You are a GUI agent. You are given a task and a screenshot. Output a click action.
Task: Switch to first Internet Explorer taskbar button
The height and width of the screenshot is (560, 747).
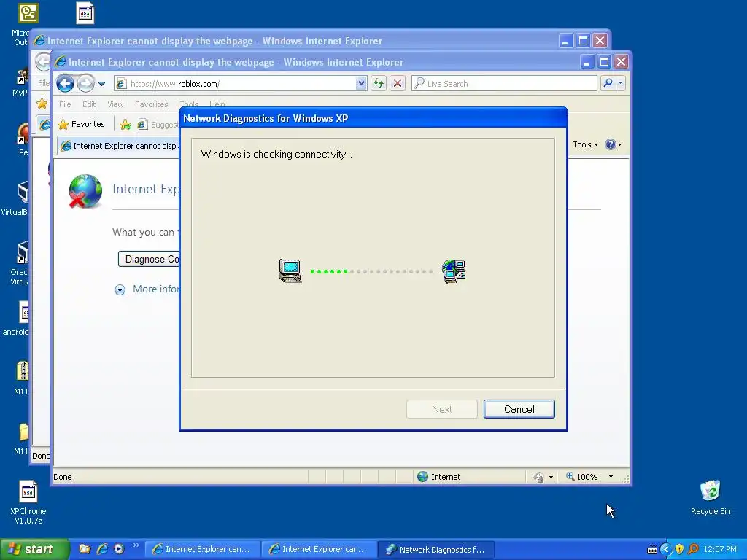(x=201, y=550)
